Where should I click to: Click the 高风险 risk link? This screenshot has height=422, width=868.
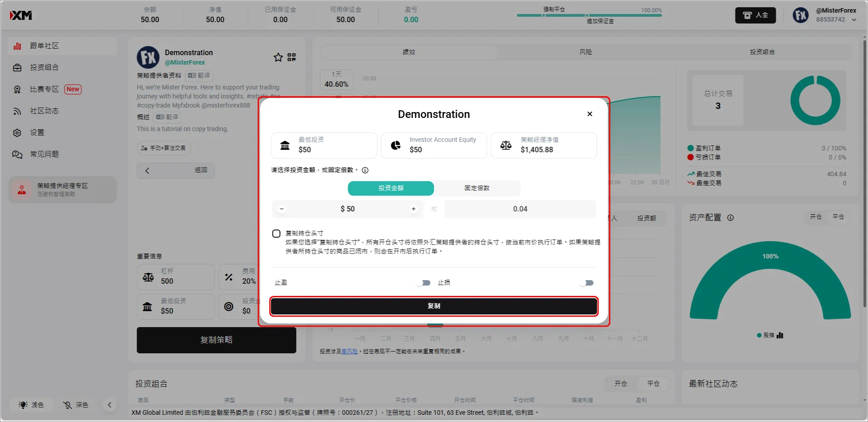point(349,352)
